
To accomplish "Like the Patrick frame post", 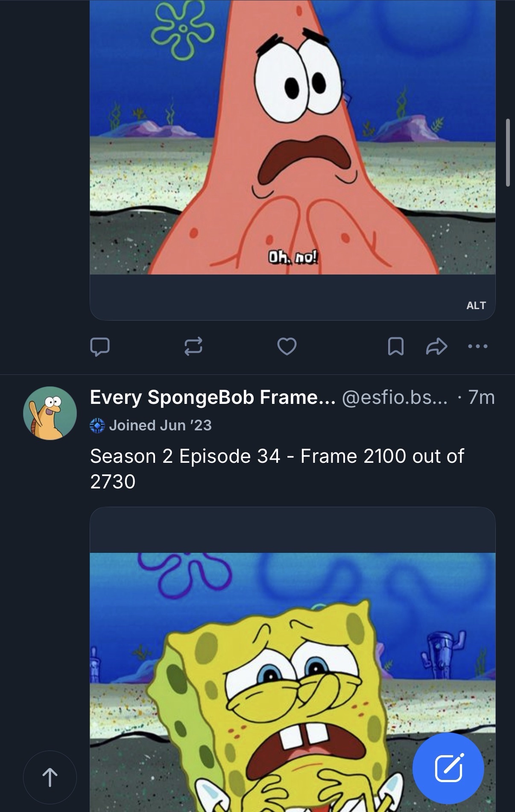I will [x=287, y=346].
